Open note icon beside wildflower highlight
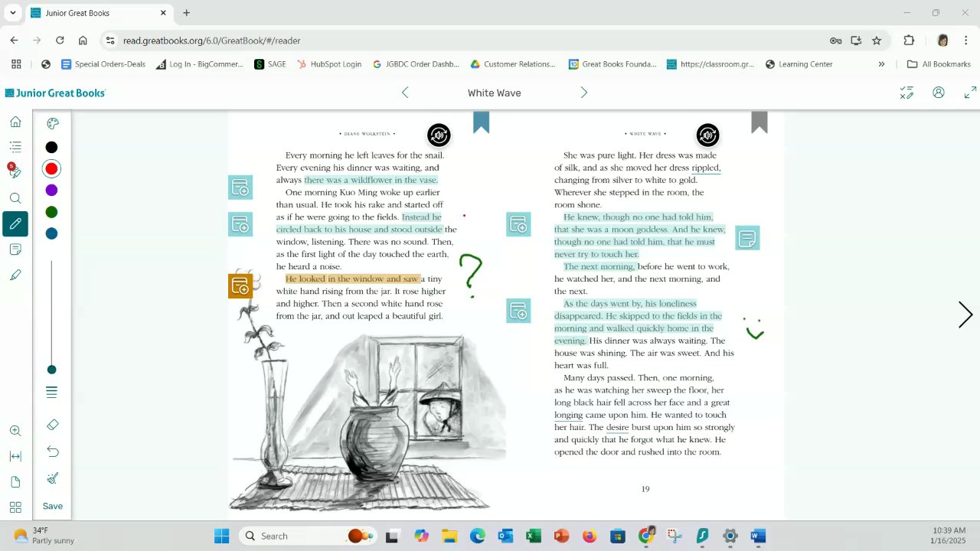 tap(240, 187)
